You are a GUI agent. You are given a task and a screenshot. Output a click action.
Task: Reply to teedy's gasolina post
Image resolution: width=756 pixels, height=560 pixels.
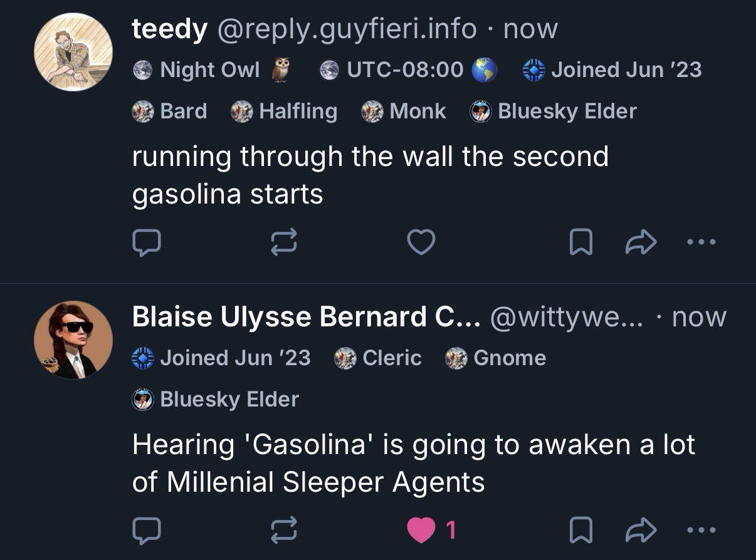click(147, 243)
